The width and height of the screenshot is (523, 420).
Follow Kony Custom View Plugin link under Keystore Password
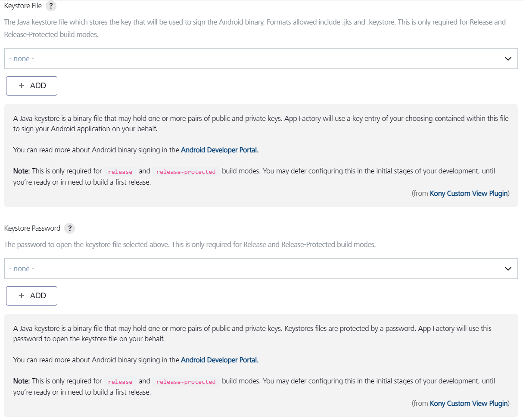[x=468, y=404]
